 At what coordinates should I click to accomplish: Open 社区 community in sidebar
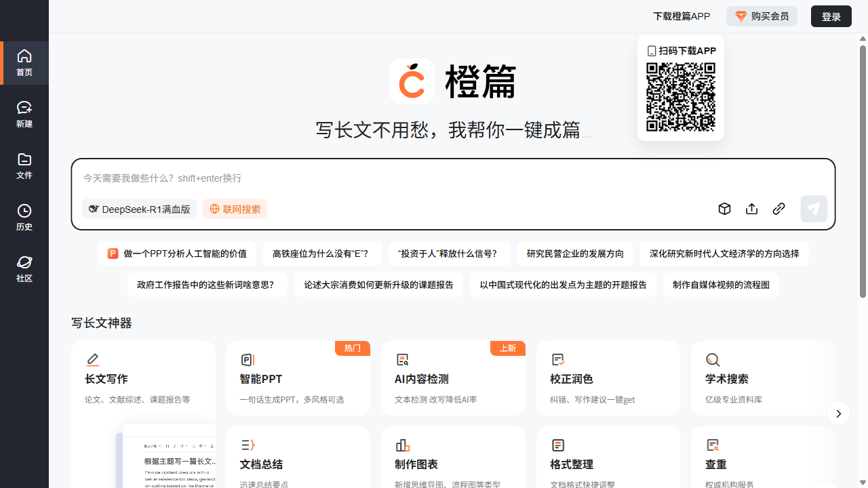24,268
